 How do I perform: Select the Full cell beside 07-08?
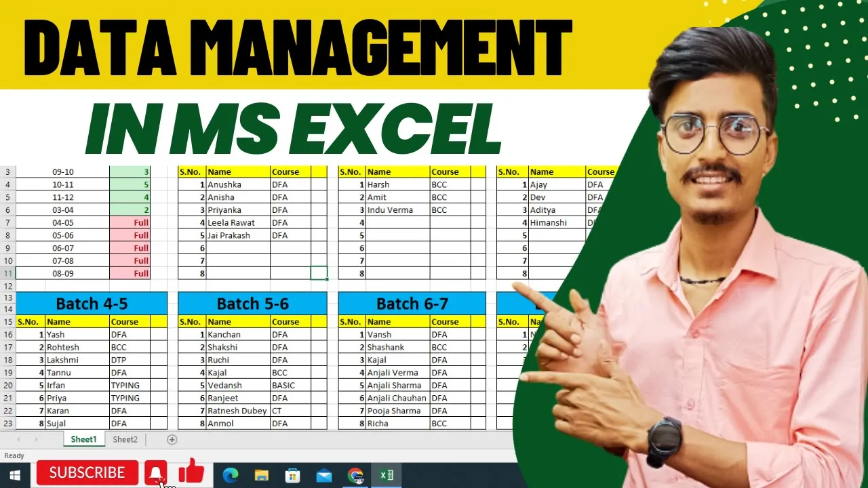[x=130, y=261]
